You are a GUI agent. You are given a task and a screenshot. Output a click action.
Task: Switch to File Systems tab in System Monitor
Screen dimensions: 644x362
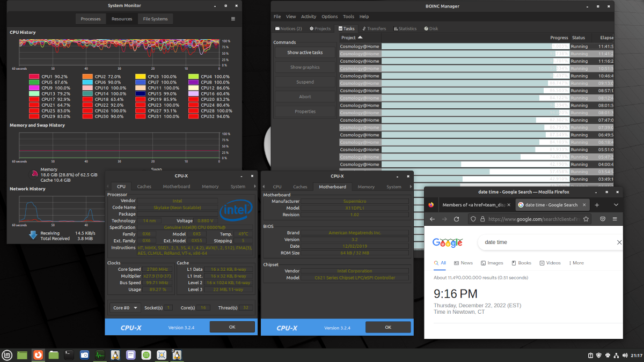pos(155,19)
